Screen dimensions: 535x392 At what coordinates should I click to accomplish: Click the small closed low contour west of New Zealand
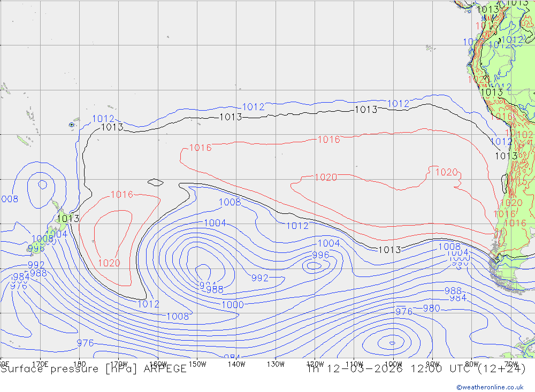click(42, 185)
